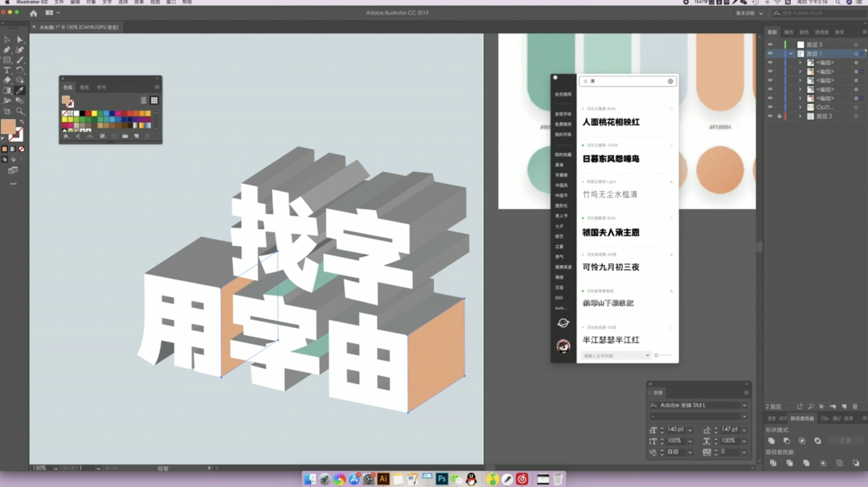Unlock 图层 2 via its lock icon
This screenshot has height=487, width=868.
[779, 117]
